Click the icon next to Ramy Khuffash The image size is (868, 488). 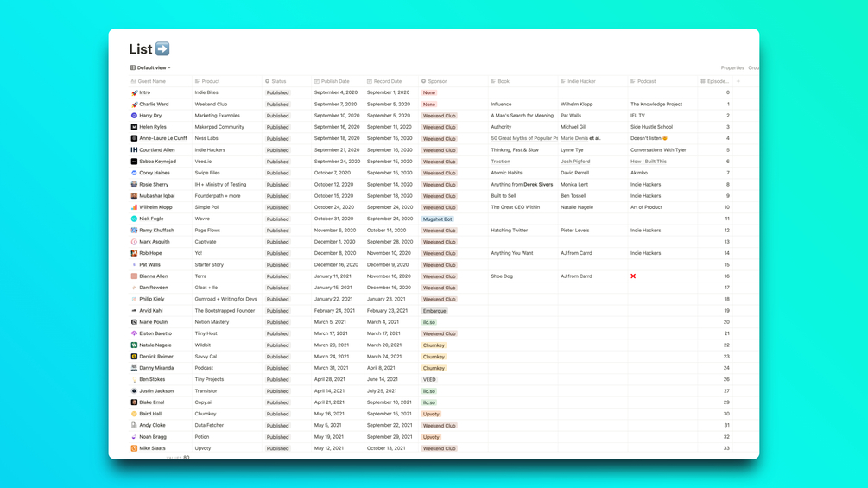coord(134,230)
